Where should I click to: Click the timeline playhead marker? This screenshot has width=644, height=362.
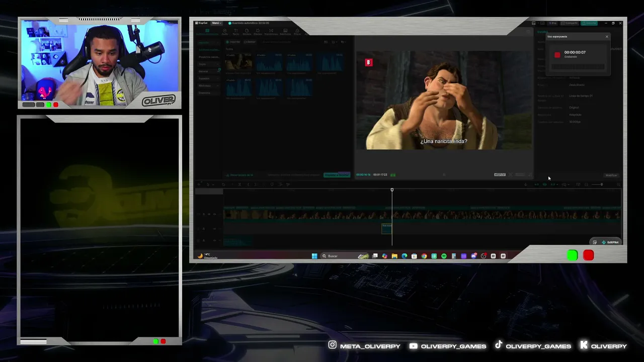click(392, 190)
